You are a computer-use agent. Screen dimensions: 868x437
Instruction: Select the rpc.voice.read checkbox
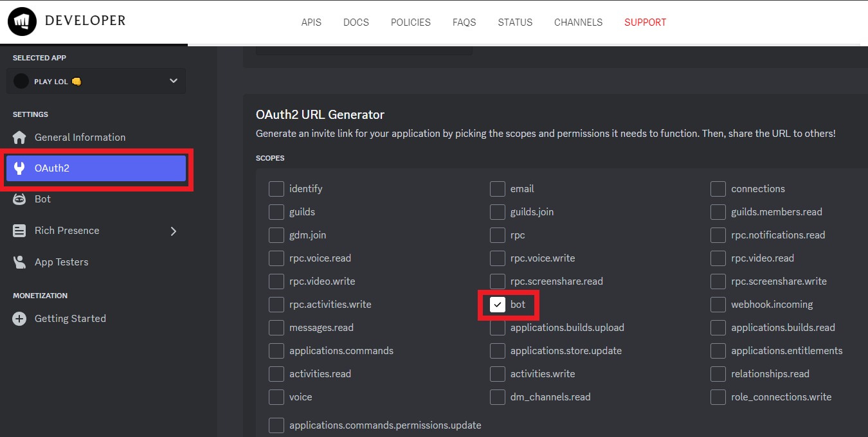(x=276, y=258)
